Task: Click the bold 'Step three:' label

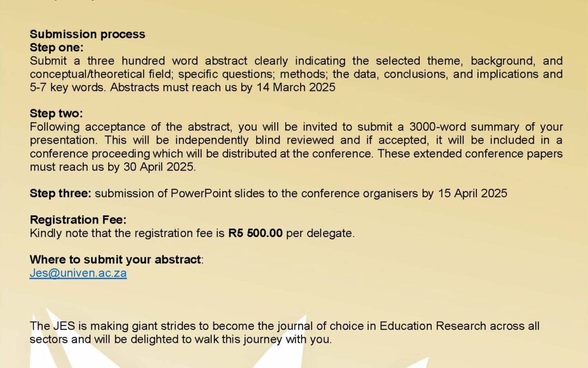Action: (x=60, y=194)
